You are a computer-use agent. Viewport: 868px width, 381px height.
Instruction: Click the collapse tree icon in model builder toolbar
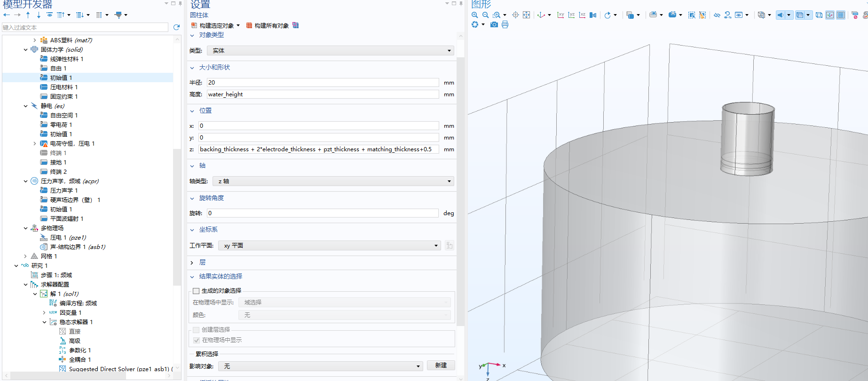coord(60,15)
